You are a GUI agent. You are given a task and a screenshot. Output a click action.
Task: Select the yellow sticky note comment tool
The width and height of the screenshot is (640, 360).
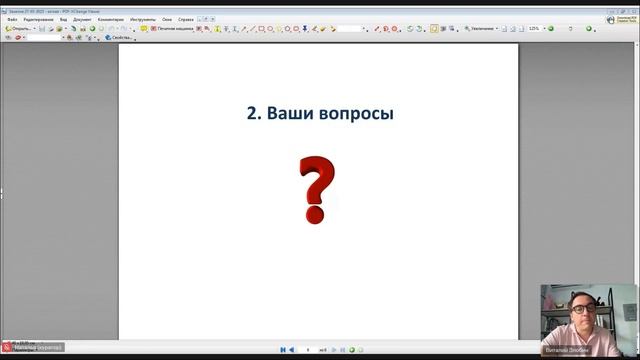144,29
